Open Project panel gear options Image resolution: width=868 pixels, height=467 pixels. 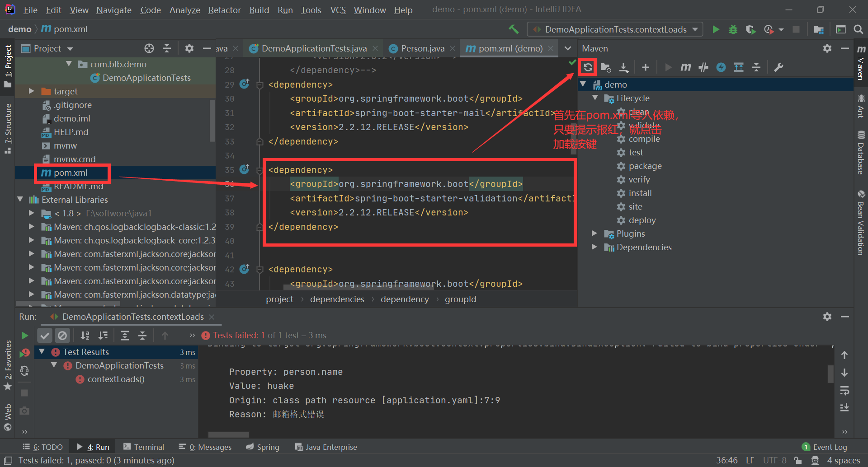click(189, 48)
